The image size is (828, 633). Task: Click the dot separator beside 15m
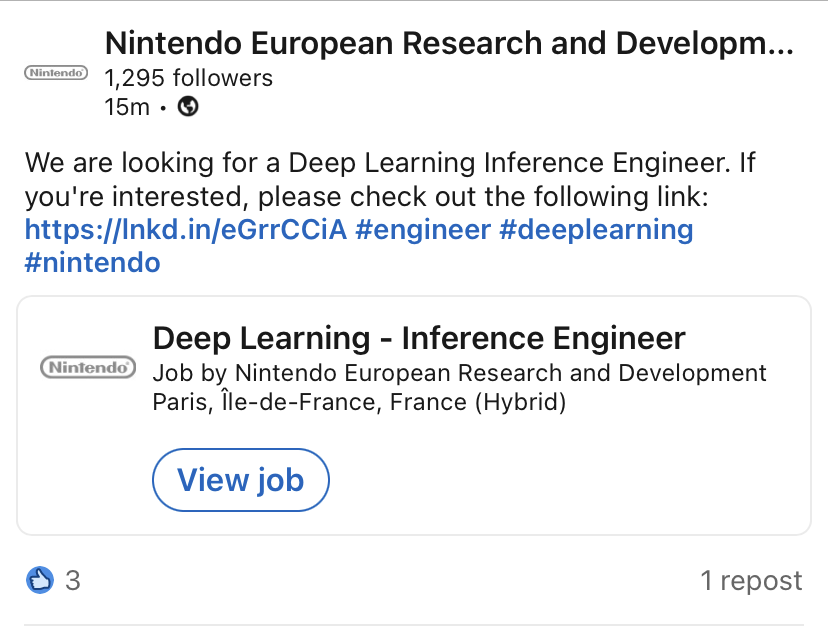click(x=163, y=107)
